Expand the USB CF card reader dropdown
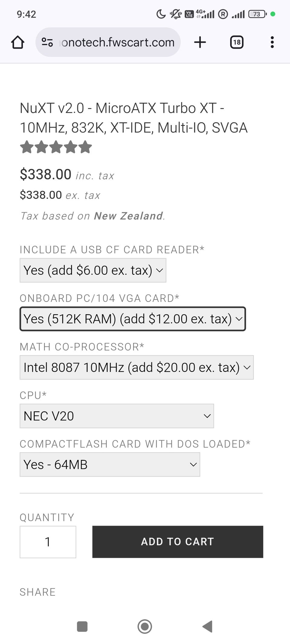The height and width of the screenshot is (644, 290). point(93,270)
